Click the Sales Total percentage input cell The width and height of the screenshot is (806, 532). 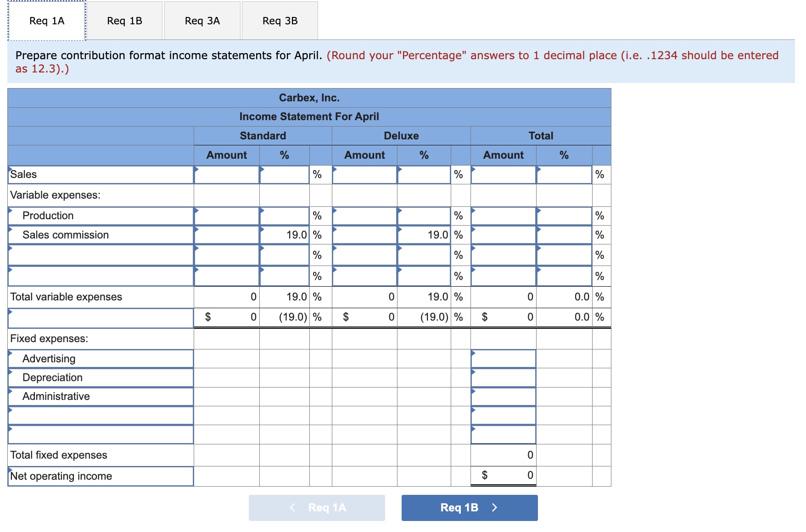tap(564, 174)
